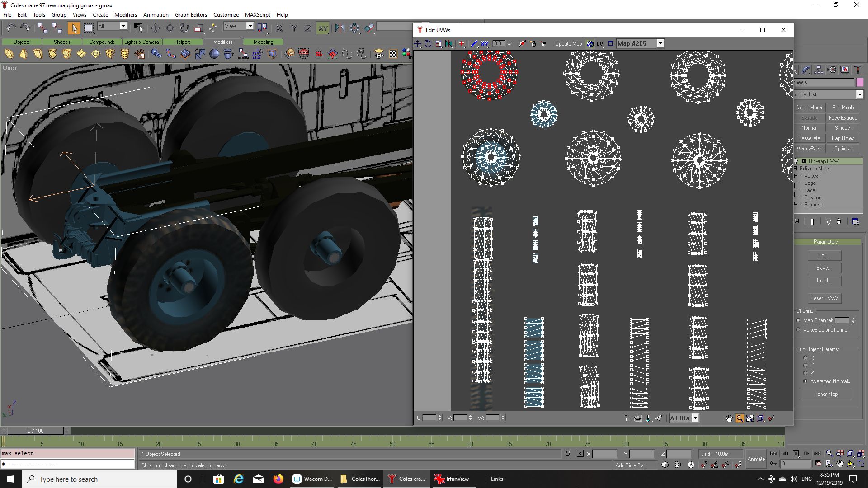Switch to the Lights & Cameras tab
Image resolution: width=868 pixels, height=488 pixels.
tap(142, 42)
